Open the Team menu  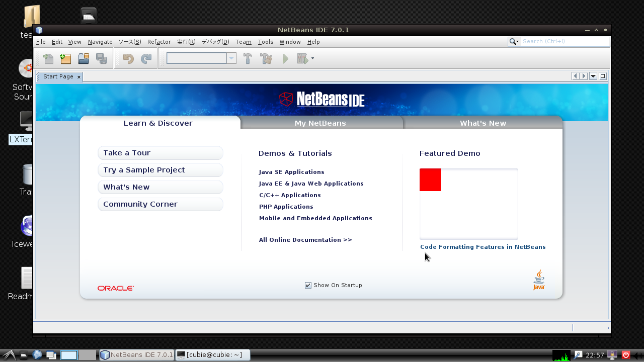(x=243, y=42)
